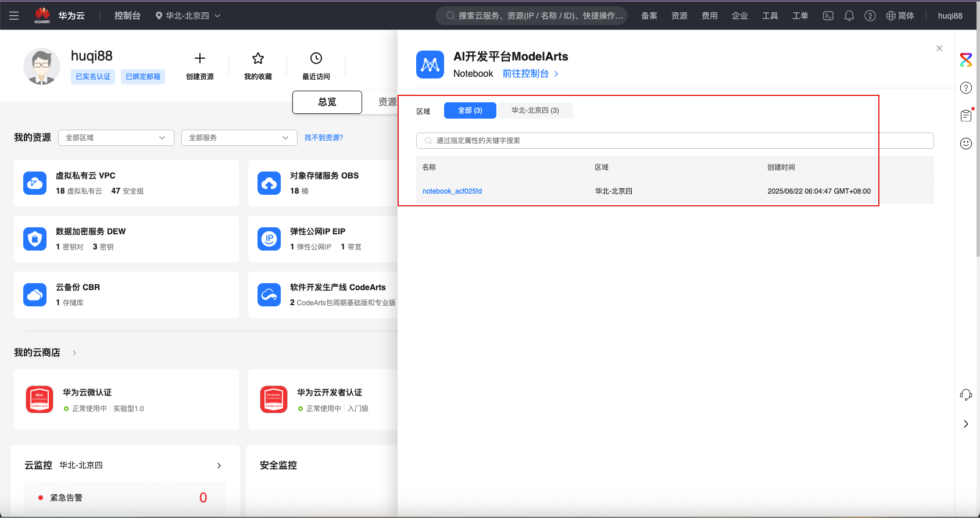Click the developer certification icon
The height and width of the screenshot is (518, 980).
[x=274, y=399]
